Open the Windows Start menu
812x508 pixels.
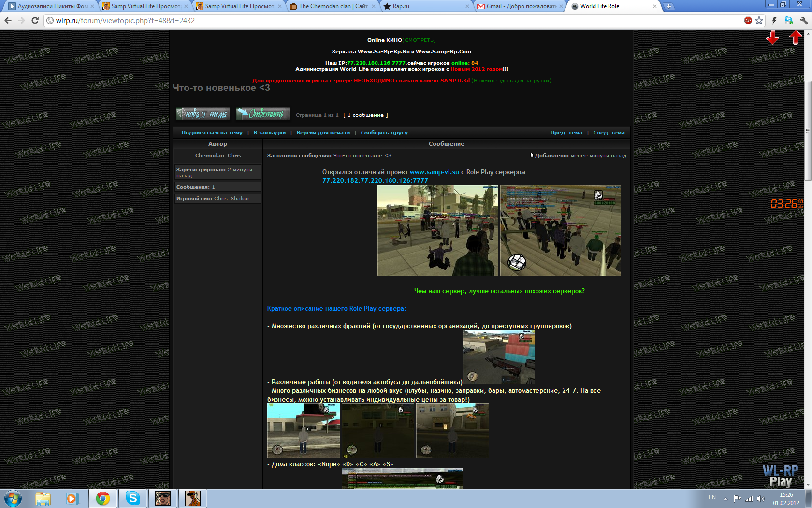pos(13,498)
